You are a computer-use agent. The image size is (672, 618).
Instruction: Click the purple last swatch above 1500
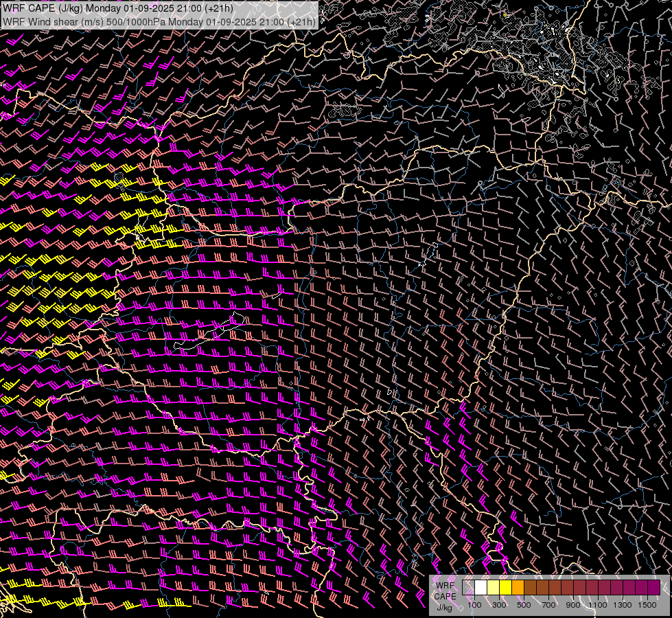pyautogui.click(x=654, y=587)
